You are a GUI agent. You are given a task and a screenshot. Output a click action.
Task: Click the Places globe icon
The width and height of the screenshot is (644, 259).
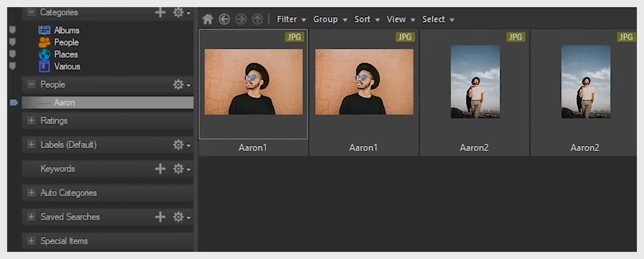pyautogui.click(x=45, y=55)
